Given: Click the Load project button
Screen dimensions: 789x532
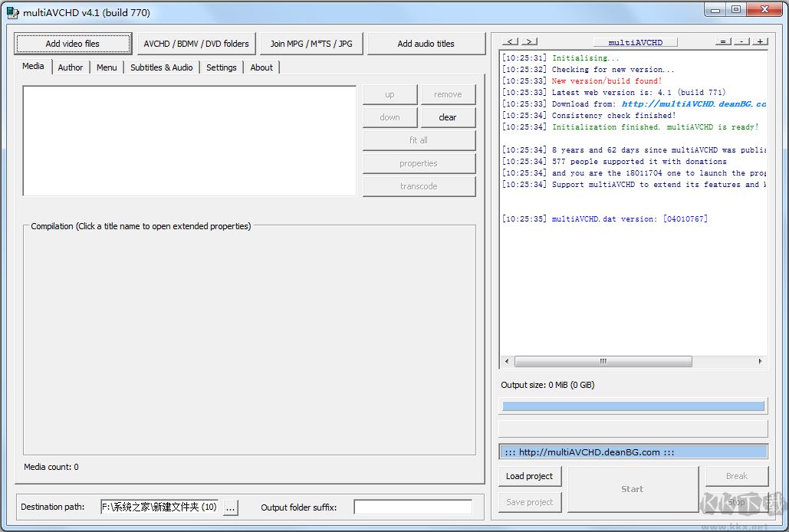Looking at the screenshot, I should 530,476.
